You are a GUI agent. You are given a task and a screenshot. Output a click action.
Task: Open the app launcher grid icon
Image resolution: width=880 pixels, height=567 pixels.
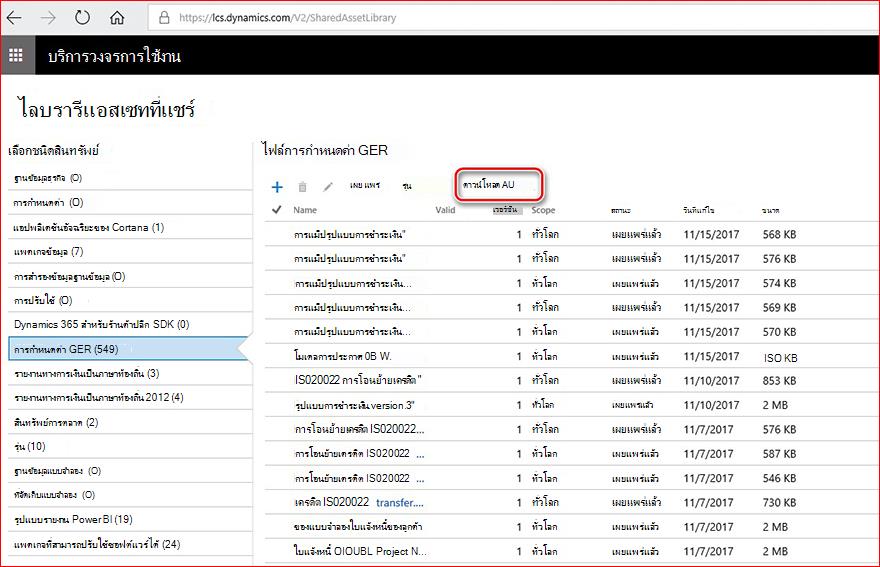click(x=16, y=55)
